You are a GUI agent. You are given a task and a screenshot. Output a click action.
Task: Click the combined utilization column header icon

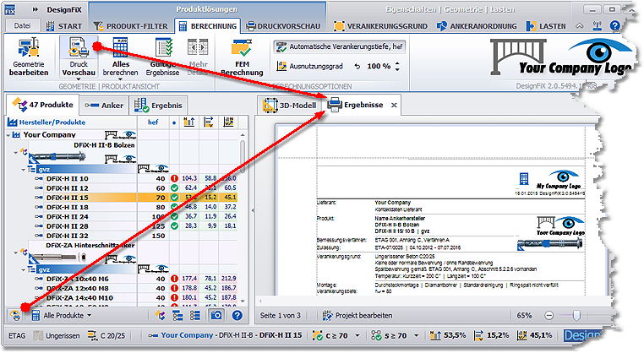pos(228,122)
